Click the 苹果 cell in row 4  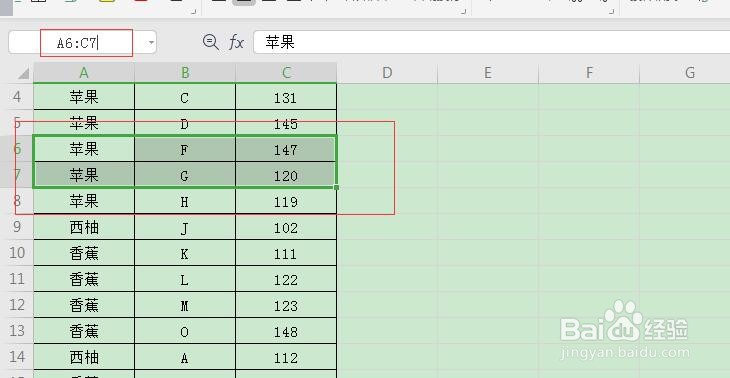pyautogui.click(x=84, y=97)
